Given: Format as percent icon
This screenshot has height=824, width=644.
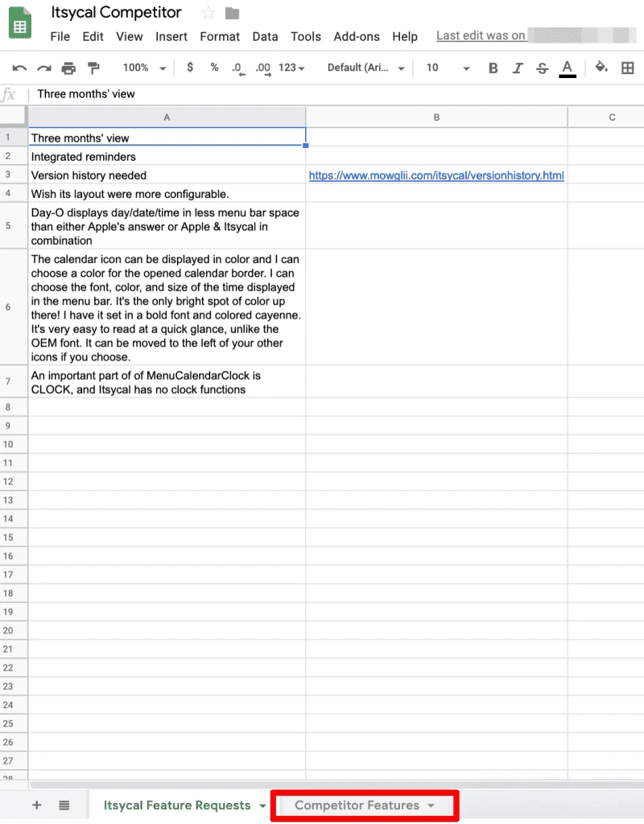Looking at the screenshot, I should point(214,68).
